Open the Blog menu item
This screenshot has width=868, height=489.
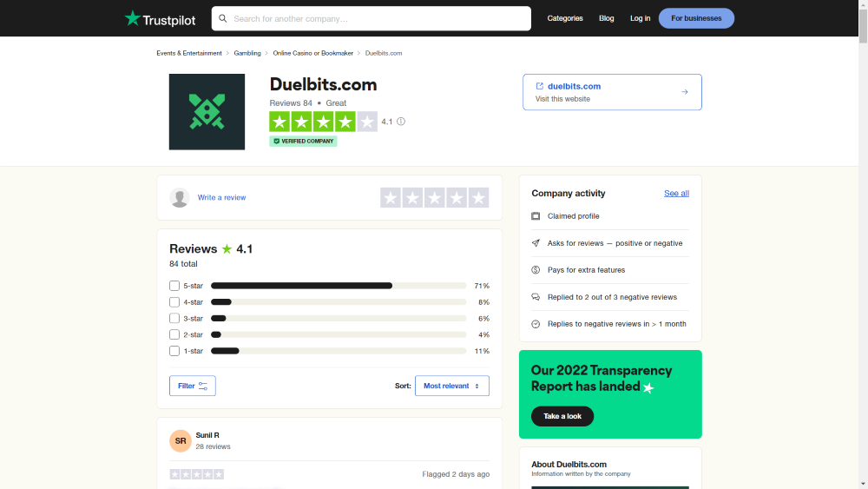[x=606, y=18]
